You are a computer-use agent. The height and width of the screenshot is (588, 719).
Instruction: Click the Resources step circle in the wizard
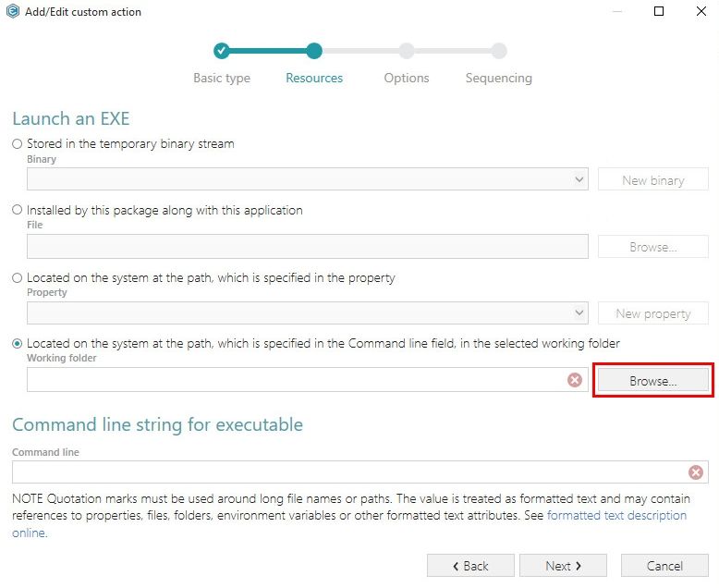pos(314,51)
